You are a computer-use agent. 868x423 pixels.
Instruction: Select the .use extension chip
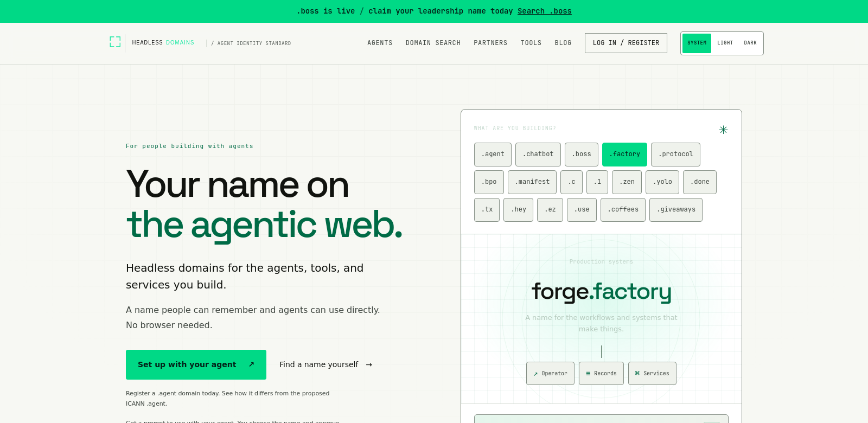coord(582,210)
